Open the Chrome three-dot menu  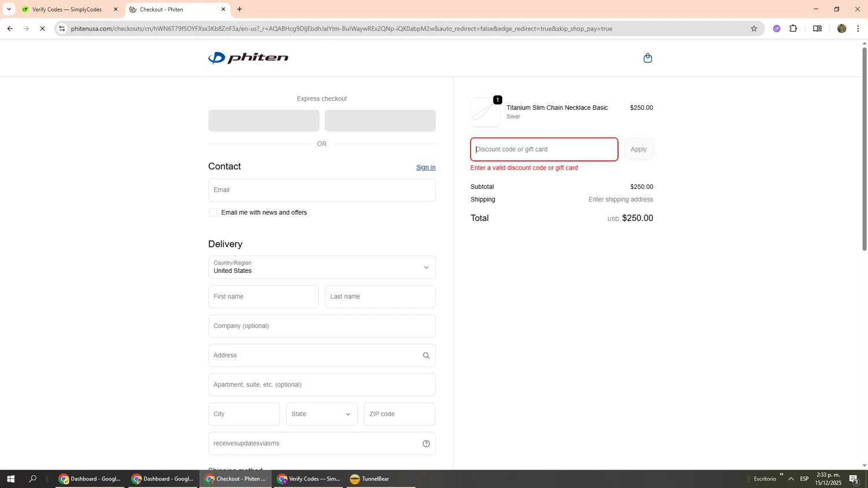pyautogui.click(x=858, y=28)
